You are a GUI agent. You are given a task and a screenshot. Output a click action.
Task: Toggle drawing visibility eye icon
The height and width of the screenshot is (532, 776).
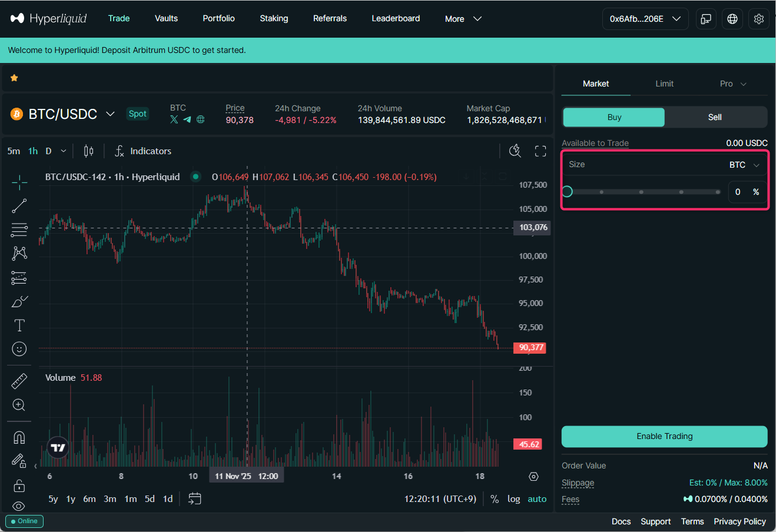tap(19, 506)
